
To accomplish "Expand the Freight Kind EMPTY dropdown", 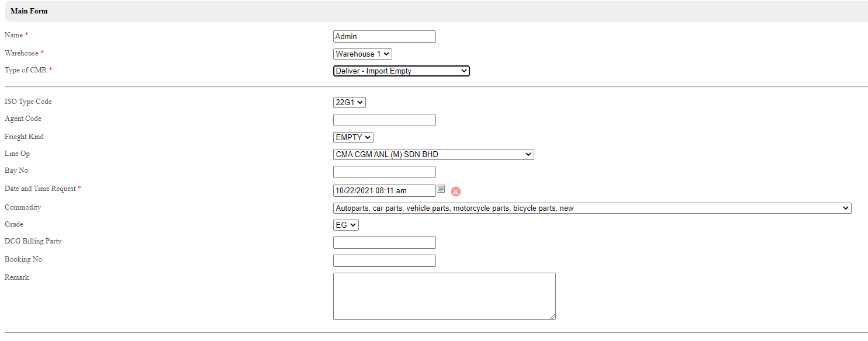I will tap(353, 137).
